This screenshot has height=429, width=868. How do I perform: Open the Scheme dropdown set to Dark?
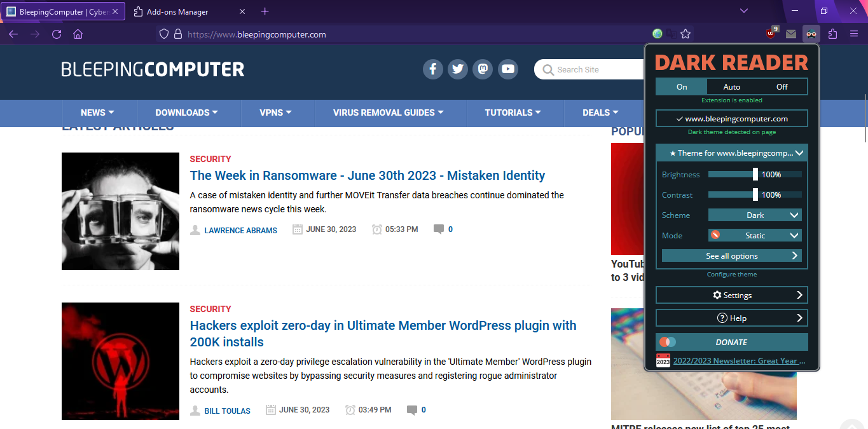point(755,215)
